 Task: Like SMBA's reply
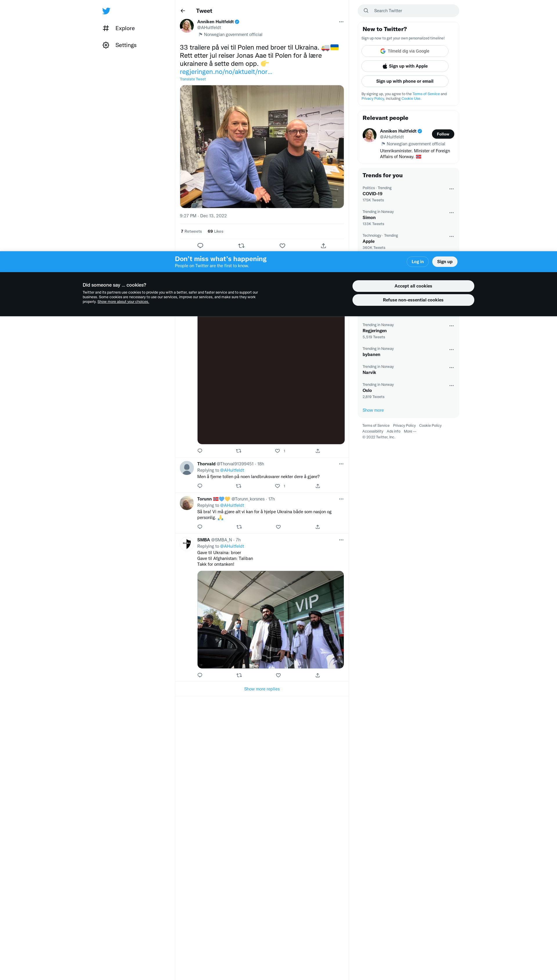click(x=278, y=675)
